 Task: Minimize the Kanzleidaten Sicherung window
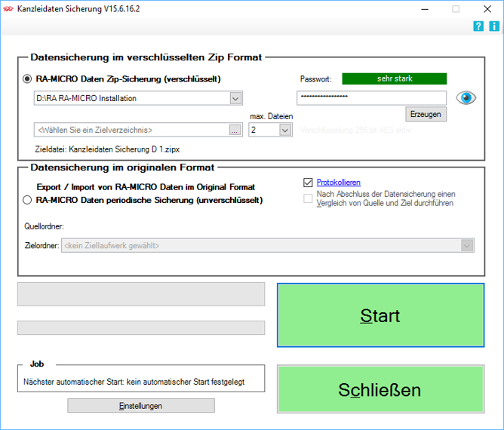[x=425, y=9]
